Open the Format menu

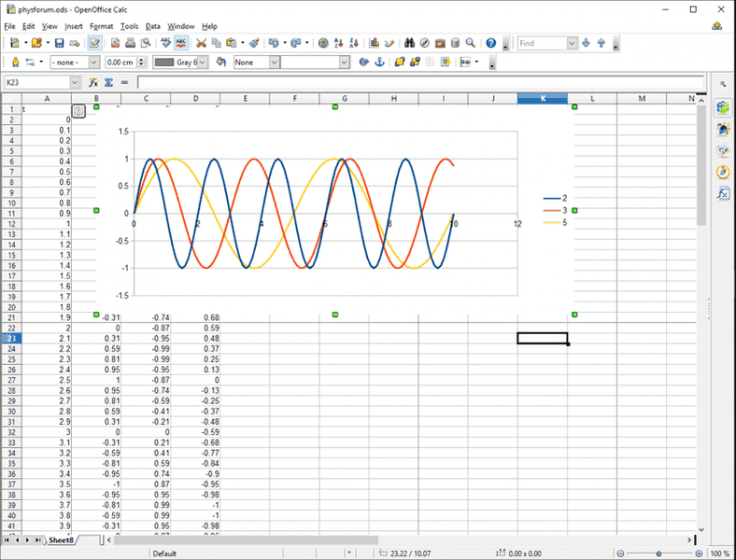[x=103, y=26]
